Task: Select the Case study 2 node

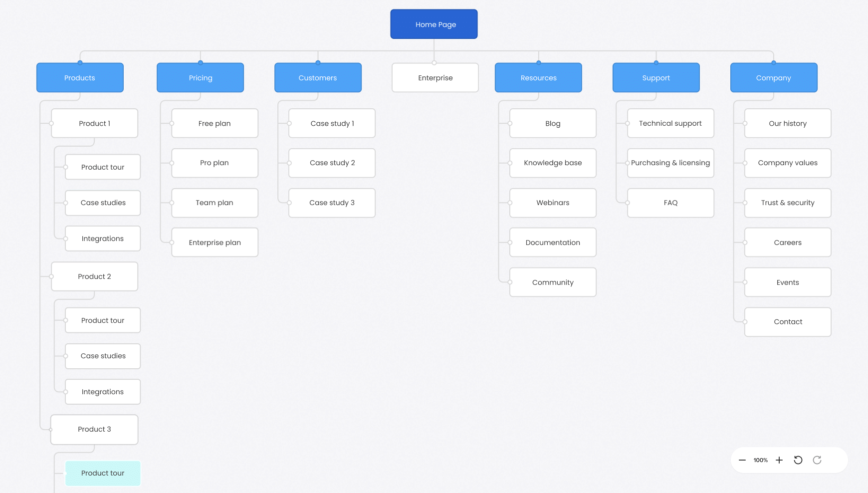Action: [332, 163]
